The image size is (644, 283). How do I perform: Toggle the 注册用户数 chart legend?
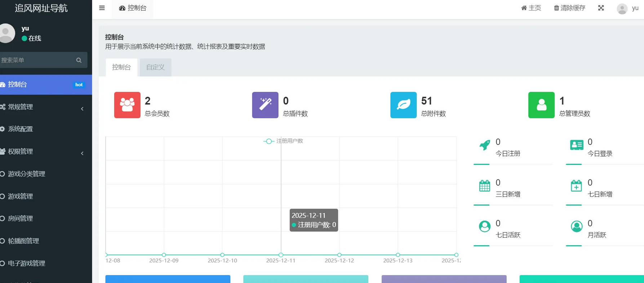pyautogui.click(x=283, y=141)
